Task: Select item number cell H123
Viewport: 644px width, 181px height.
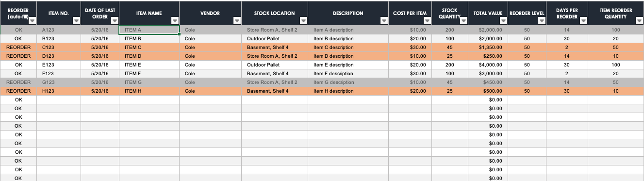Action: pyautogui.click(x=59, y=91)
